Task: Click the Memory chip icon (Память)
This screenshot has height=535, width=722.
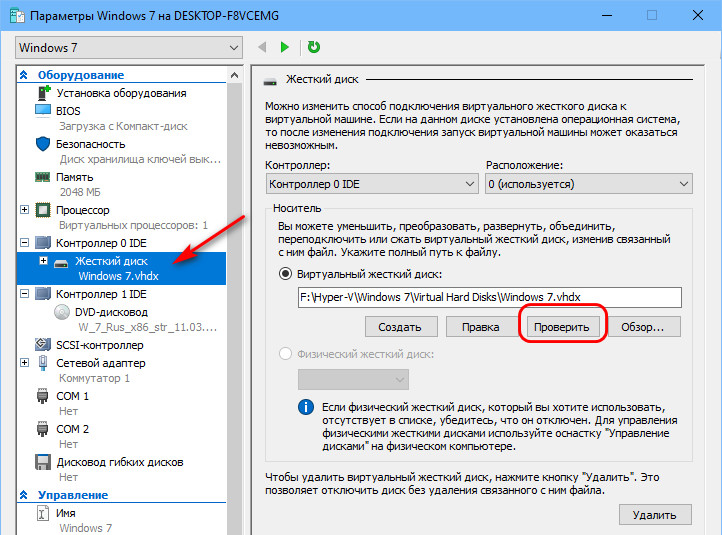Action: (x=43, y=177)
